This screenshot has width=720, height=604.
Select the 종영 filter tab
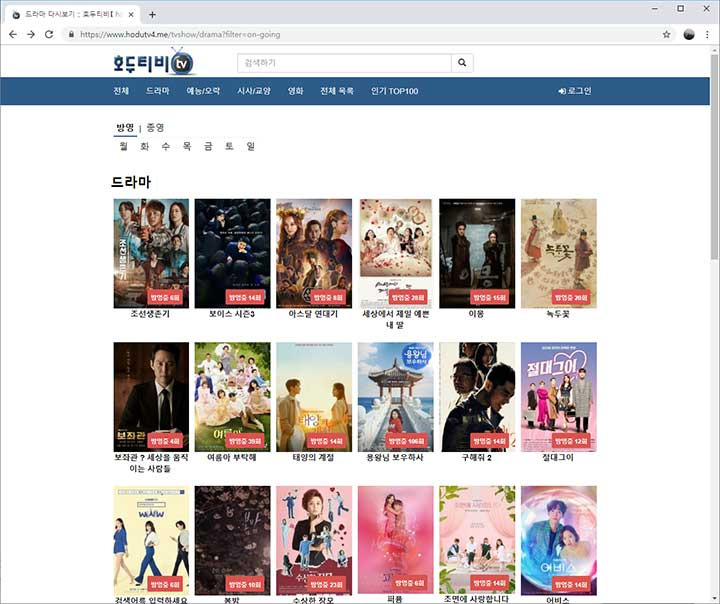coord(155,128)
